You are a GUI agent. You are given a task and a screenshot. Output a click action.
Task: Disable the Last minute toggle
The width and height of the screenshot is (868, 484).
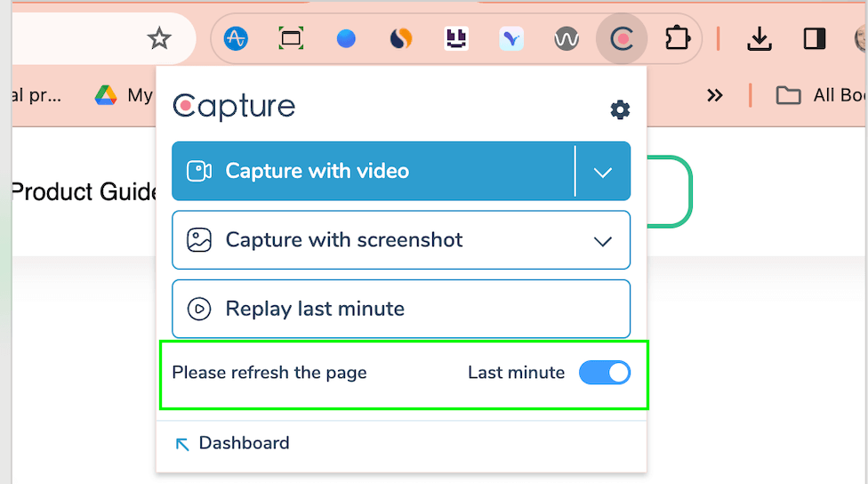605,373
